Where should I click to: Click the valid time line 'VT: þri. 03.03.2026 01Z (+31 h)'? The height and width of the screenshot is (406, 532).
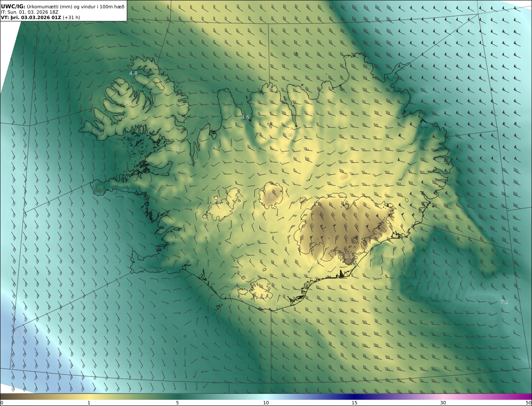pyautogui.click(x=40, y=17)
